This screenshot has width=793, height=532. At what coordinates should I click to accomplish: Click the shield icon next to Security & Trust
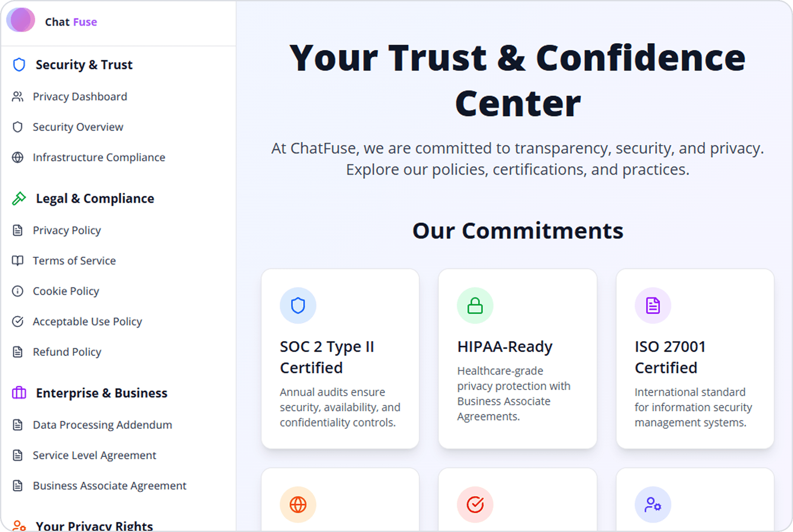point(18,65)
